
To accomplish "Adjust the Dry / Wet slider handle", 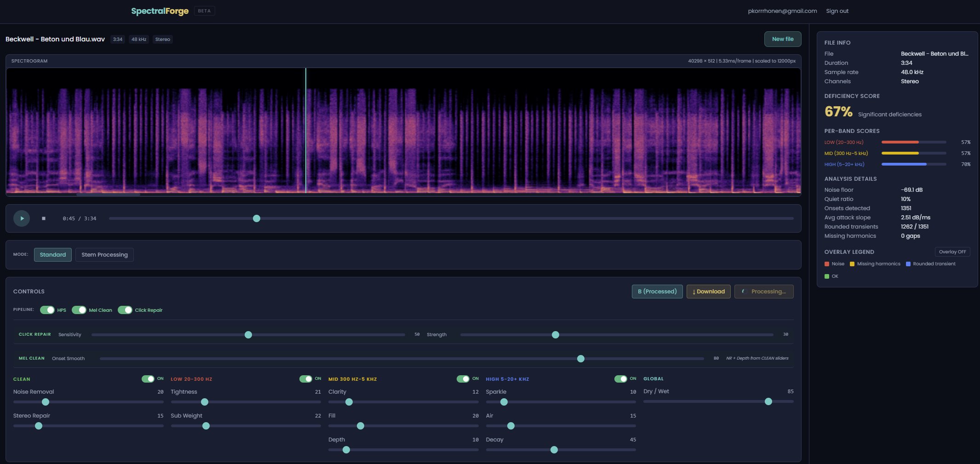I will [768, 401].
